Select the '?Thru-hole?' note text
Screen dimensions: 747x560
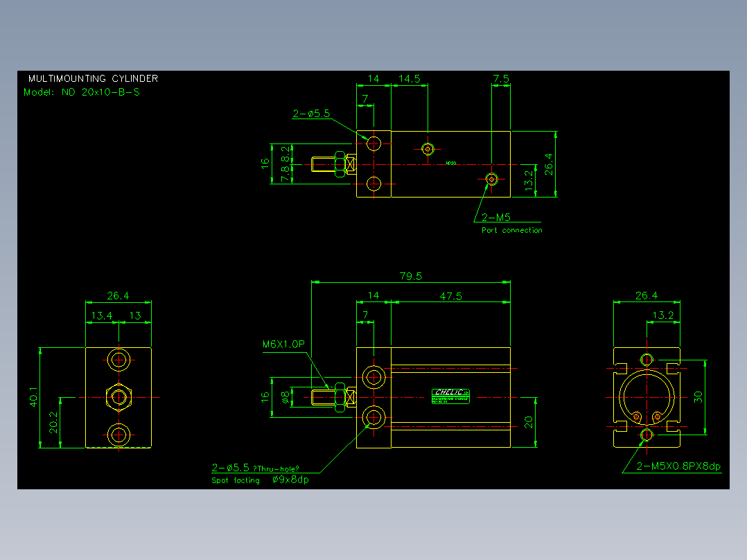point(276,469)
